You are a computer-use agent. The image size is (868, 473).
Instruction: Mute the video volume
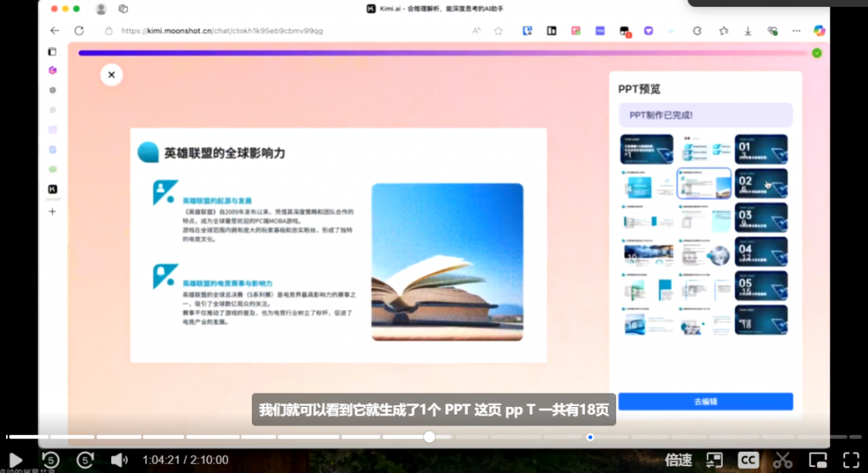pyautogui.click(x=119, y=460)
